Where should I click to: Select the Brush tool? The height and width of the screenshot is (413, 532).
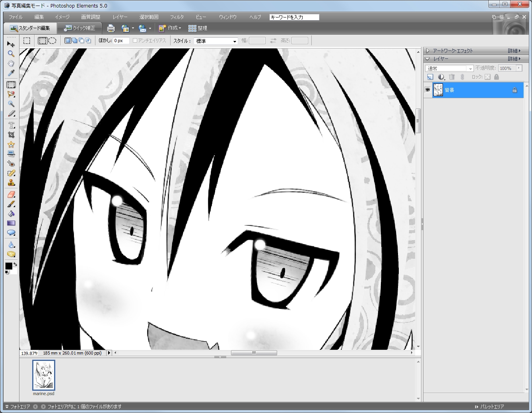click(x=11, y=204)
